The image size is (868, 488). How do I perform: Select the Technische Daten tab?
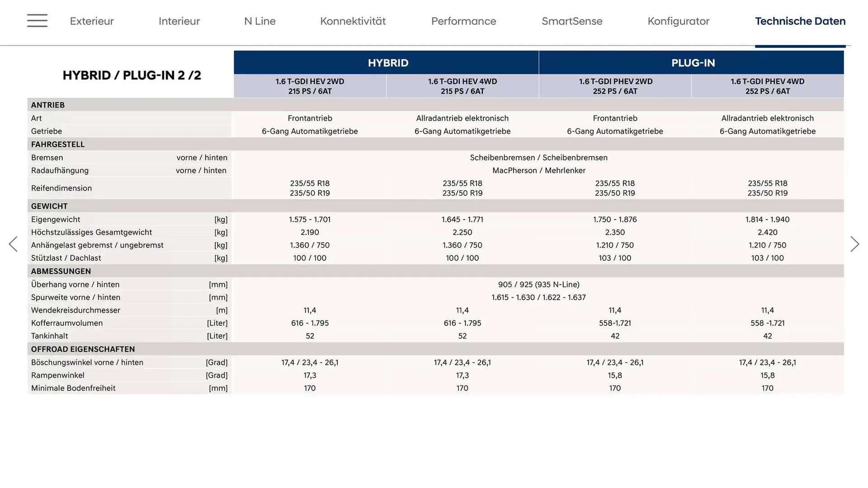coord(800,21)
